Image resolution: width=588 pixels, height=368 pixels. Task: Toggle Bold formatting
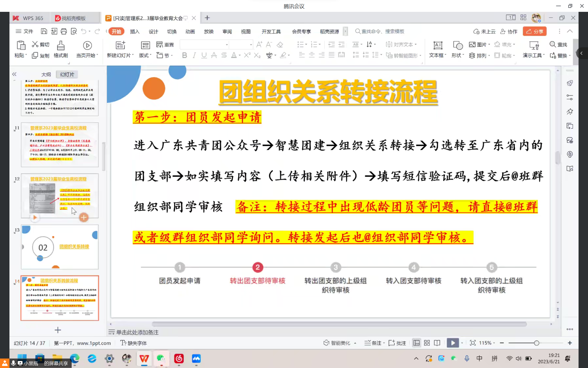click(x=185, y=55)
